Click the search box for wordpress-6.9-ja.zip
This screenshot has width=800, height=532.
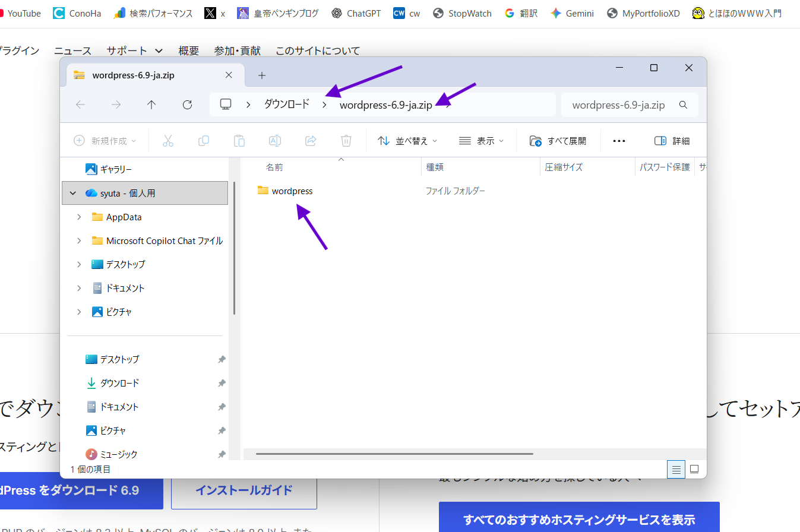tap(621, 104)
